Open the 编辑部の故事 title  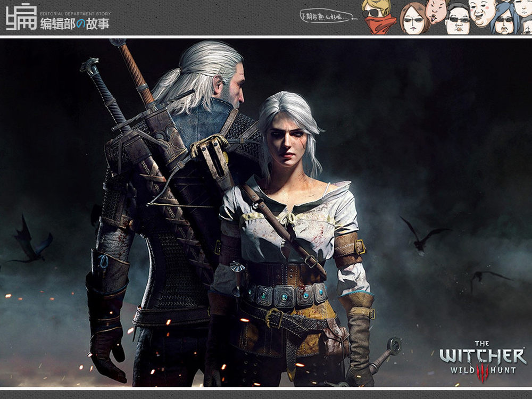[75, 24]
